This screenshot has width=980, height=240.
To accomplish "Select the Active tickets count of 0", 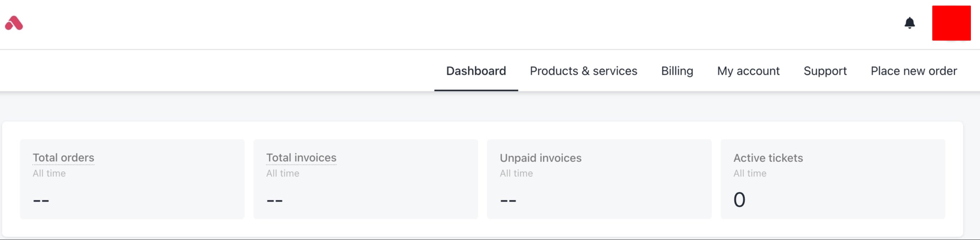I will coord(739,200).
